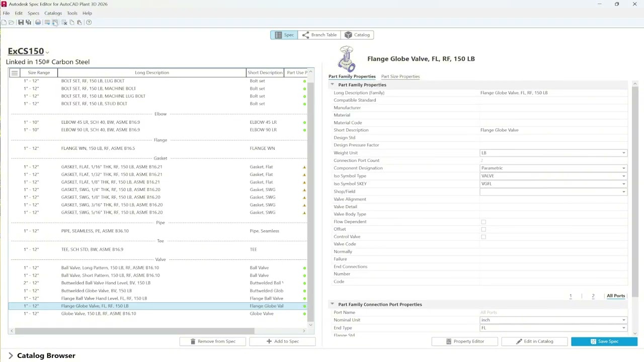The width and height of the screenshot is (644, 362).
Task: Open Help via the question mark icon
Action: (89, 22)
